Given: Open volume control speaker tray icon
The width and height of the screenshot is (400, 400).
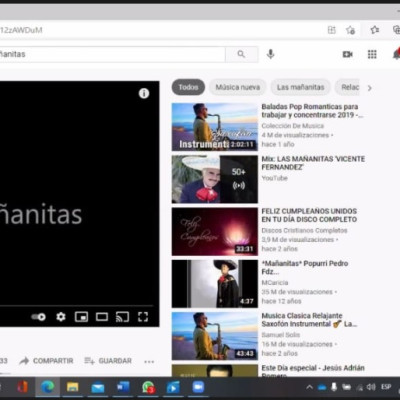Looking at the screenshot, I should point(371,387).
